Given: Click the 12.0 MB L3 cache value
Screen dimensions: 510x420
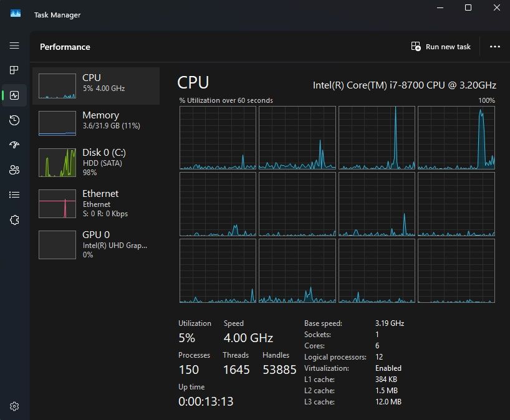Looking at the screenshot, I should (x=388, y=402).
